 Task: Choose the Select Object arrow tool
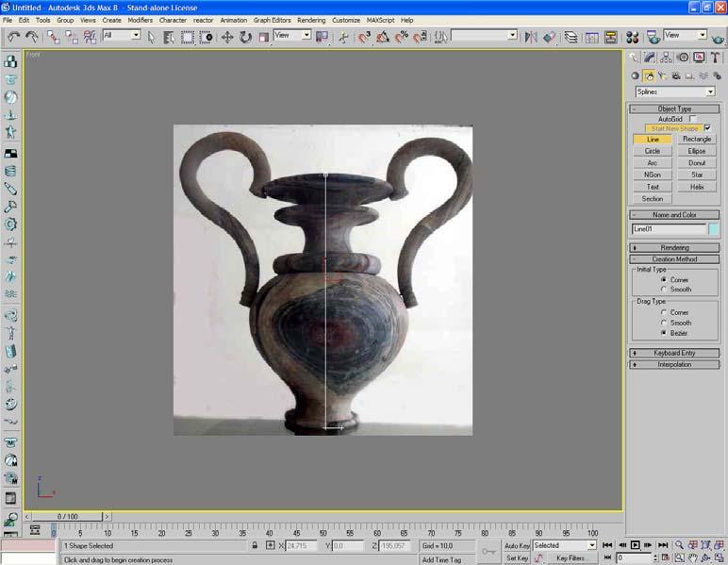click(152, 37)
